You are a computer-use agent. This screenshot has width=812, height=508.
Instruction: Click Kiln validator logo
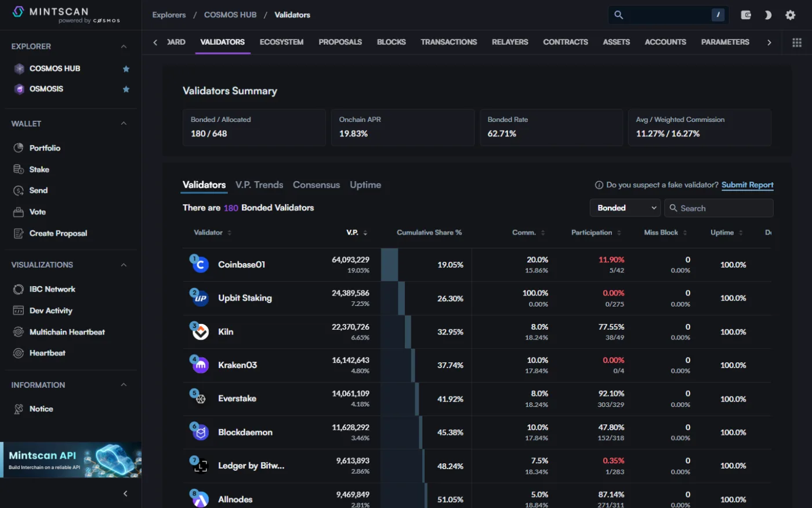[x=200, y=332]
